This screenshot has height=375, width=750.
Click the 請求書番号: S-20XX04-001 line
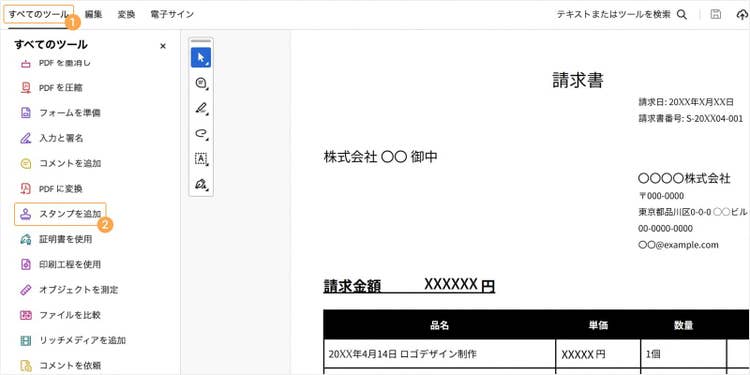691,119
